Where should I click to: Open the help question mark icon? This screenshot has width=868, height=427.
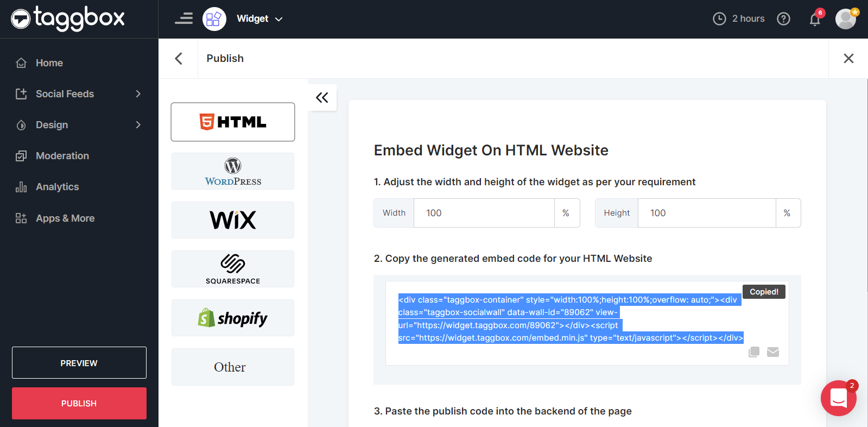click(783, 19)
